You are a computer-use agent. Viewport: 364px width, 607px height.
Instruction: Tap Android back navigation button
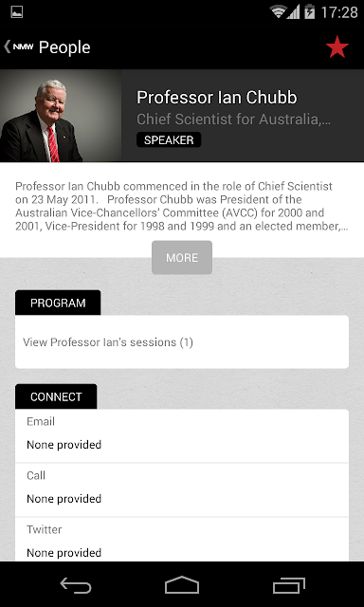pos(76,585)
